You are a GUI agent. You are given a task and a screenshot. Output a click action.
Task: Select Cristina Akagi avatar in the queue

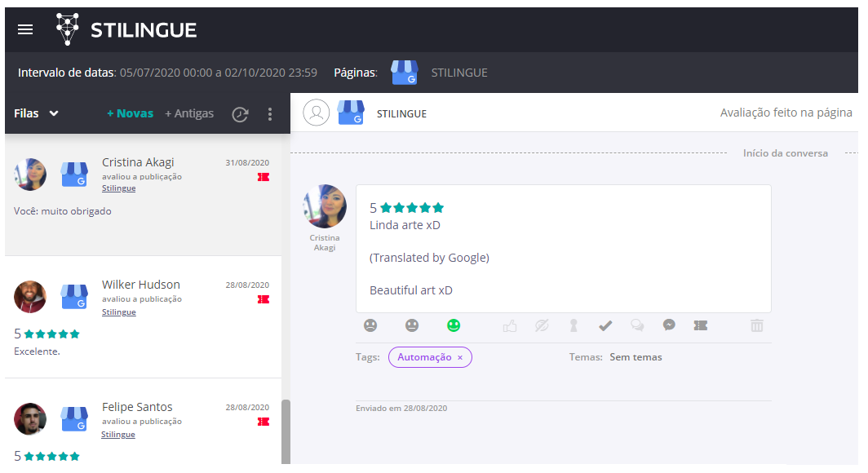tap(30, 175)
